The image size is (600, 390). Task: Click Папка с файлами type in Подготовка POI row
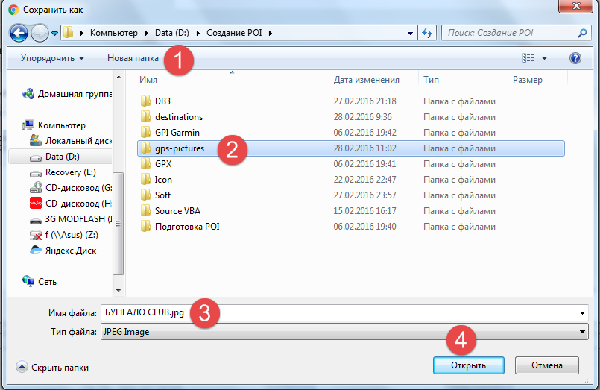459,227
